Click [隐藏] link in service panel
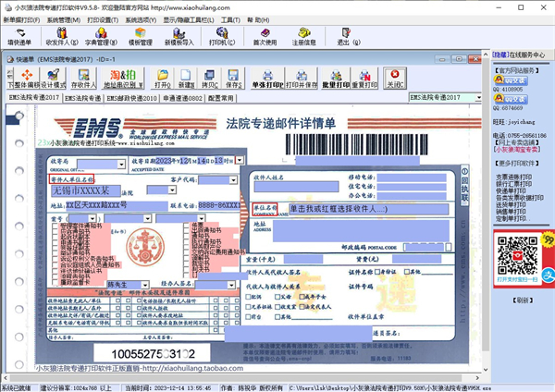Viewport: 555px width, 392px height. click(500, 55)
